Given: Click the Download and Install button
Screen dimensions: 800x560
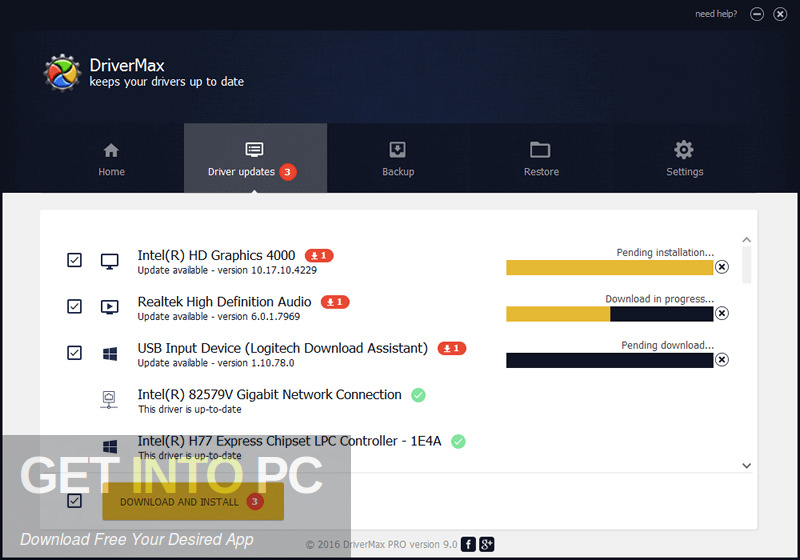Looking at the screenshot, I should (x=193, y=501).
